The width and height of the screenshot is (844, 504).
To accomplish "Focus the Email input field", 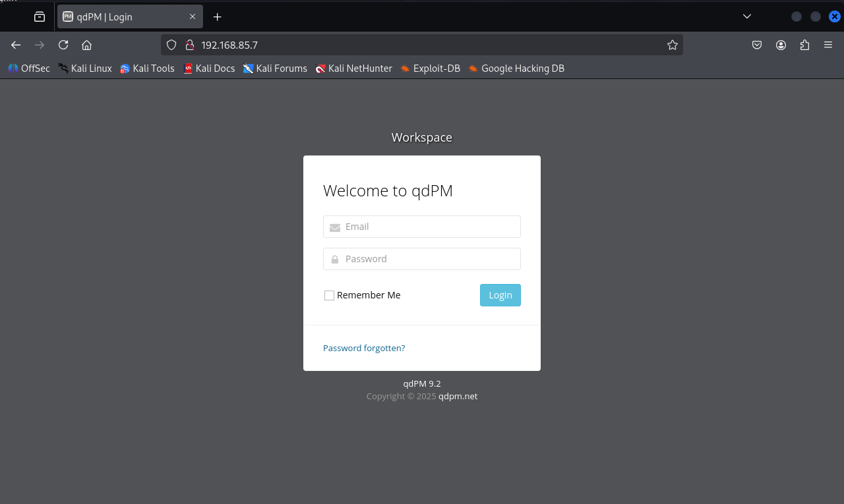I will pos(429,227).
